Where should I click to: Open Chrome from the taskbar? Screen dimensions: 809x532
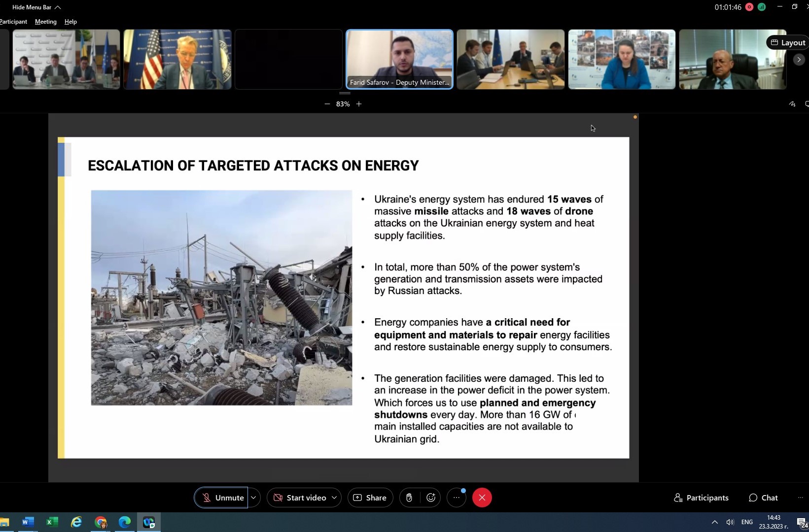tap(101, 522)
